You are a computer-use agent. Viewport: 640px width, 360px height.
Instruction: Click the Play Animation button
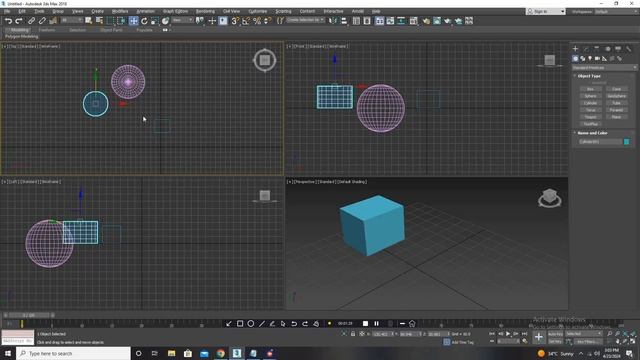[x=508, y=334]
